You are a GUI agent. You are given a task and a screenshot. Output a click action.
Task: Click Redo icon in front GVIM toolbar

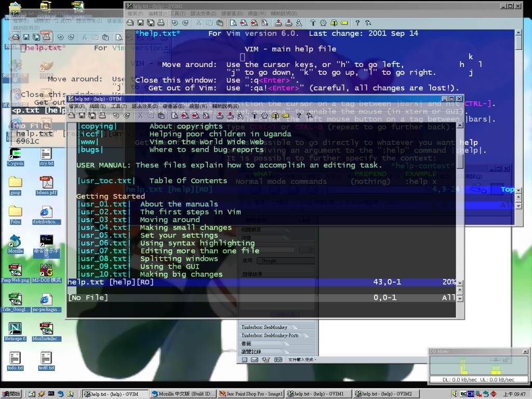click(x=127, y=116)
